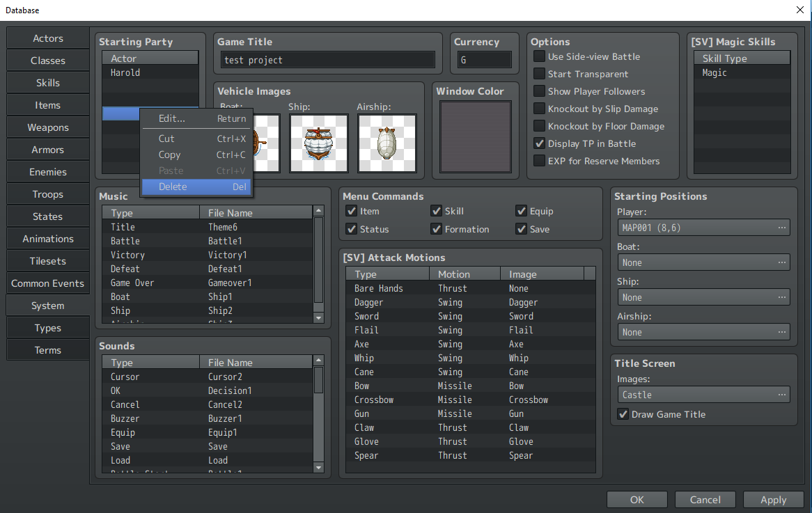Enable Knockout by Floor Damage
This screenshot has height=513, width=812.
[539, 126]
